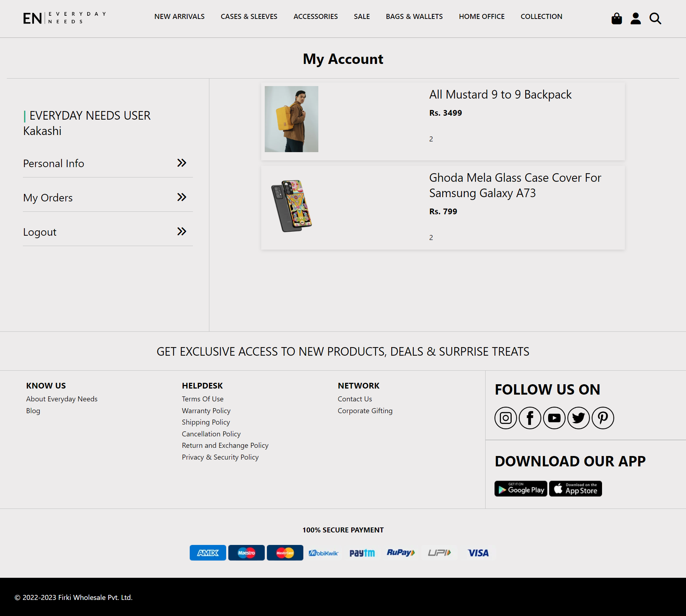Open the YouTube channel icon

point(554,418)
